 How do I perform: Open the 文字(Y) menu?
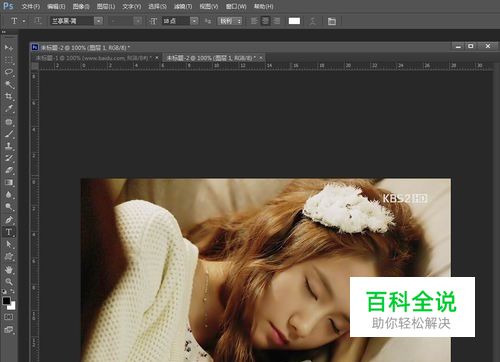[131, 6]
